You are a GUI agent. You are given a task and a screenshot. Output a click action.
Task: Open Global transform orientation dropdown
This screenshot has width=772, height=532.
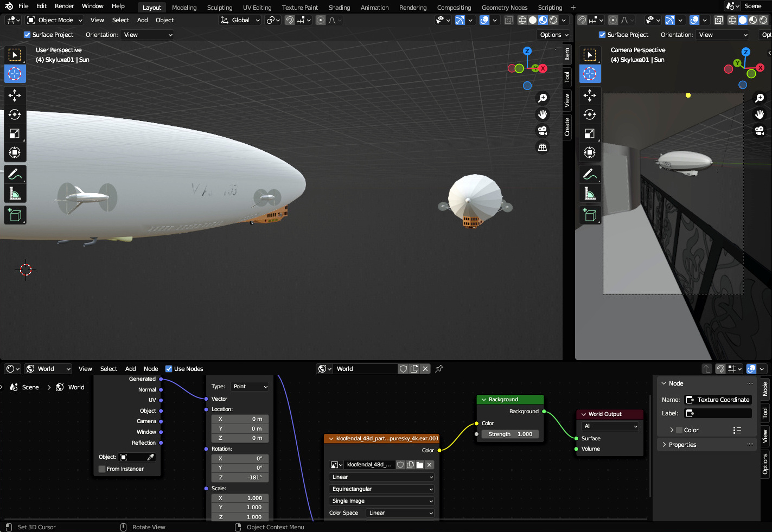239,20
